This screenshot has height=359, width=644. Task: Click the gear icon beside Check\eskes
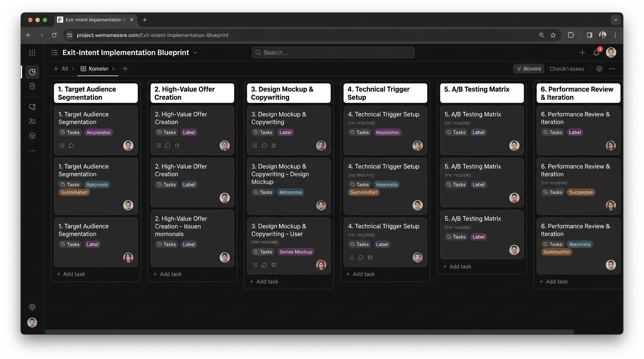599,69
